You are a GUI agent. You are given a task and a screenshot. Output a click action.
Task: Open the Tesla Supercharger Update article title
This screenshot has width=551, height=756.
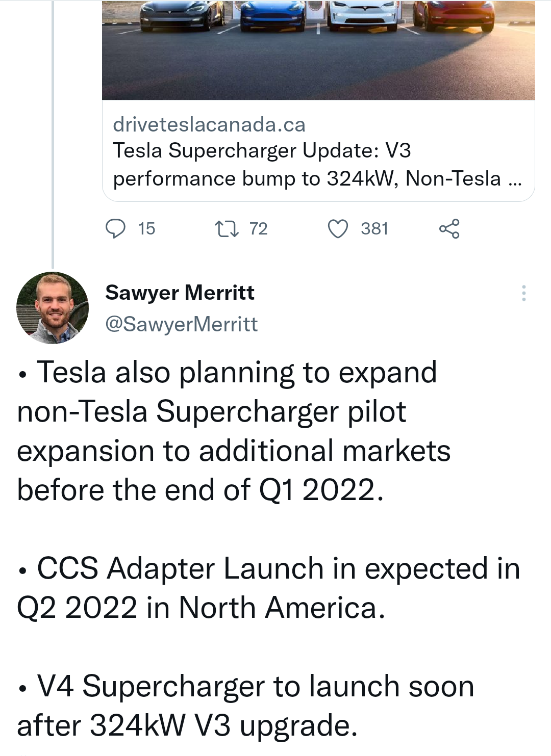point(316,165)
